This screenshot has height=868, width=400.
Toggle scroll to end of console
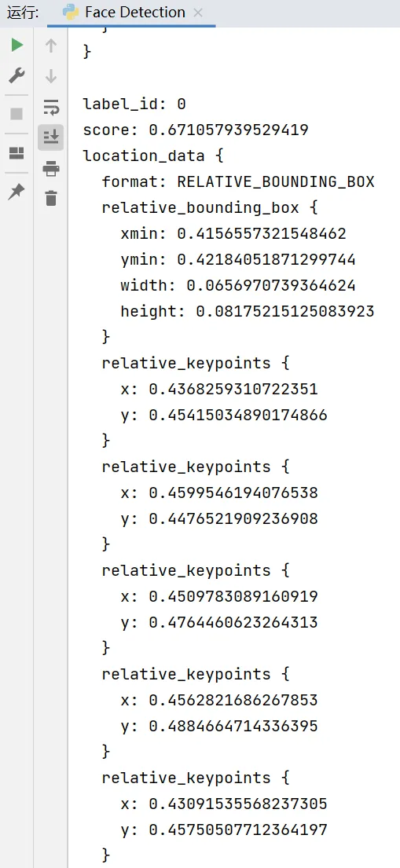(51, 137)
